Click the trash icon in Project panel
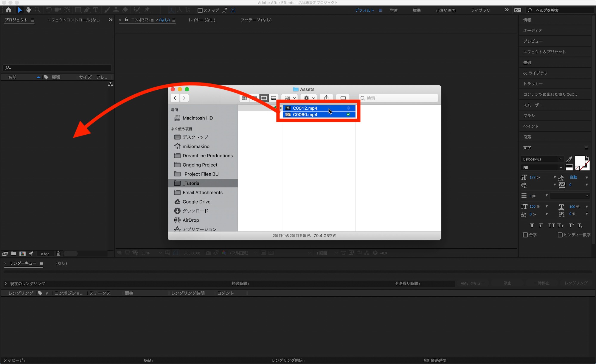The height and width of the screenshot is (364, 596). tap(58, 253)
